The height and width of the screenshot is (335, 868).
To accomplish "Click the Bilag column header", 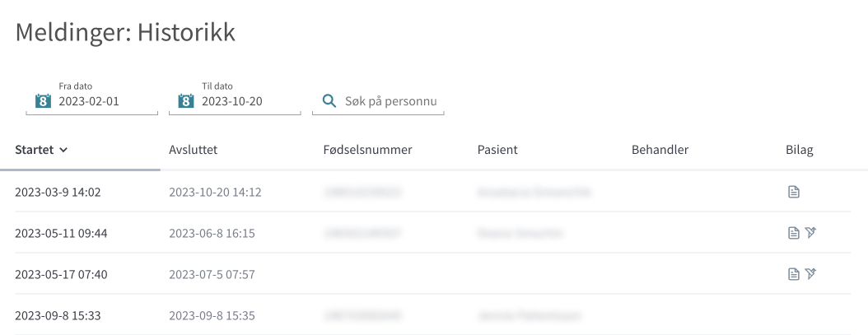I will point(800,150).
